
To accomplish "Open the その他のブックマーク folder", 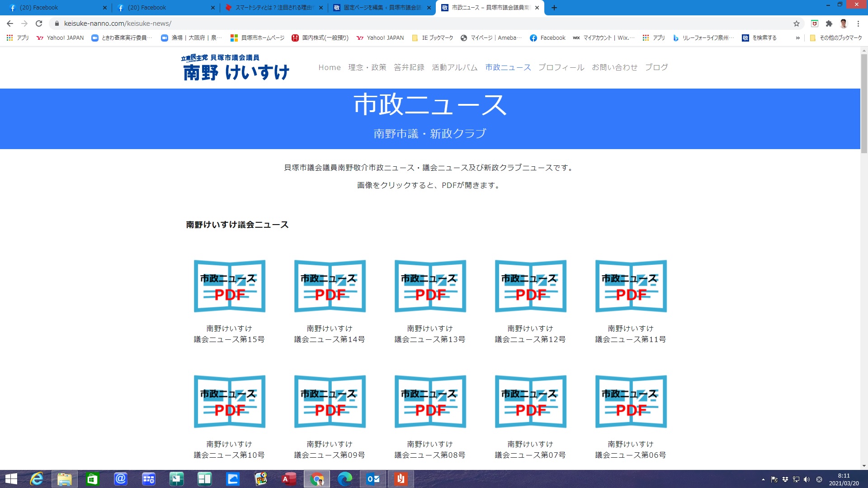I will pos(836,38).
